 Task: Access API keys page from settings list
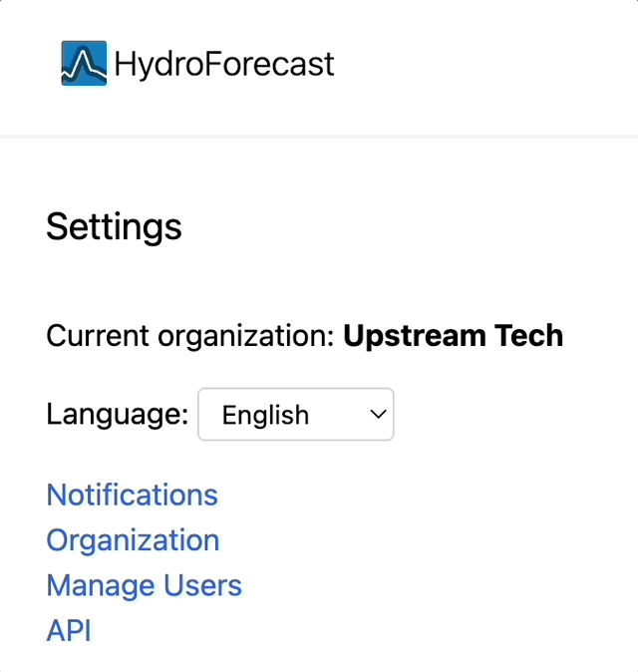tap(69, 630)
